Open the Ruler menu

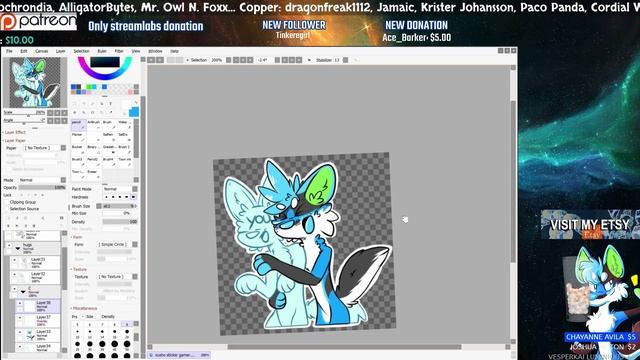pos(102,51)
